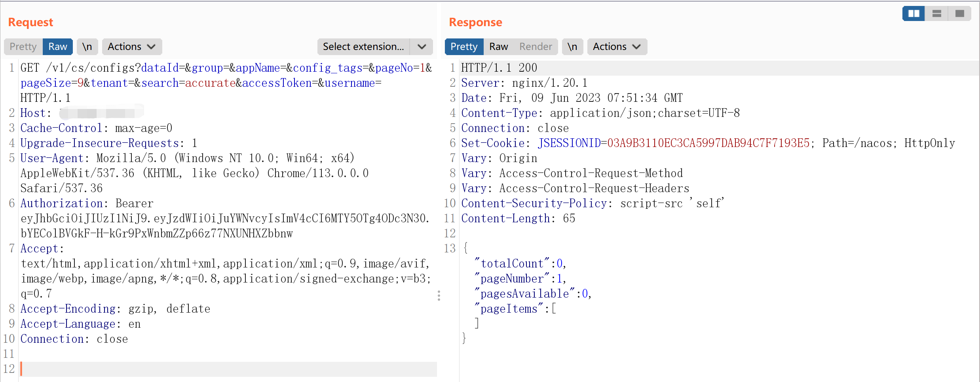Switch Request view to Pretty tab

click(23, 47)
